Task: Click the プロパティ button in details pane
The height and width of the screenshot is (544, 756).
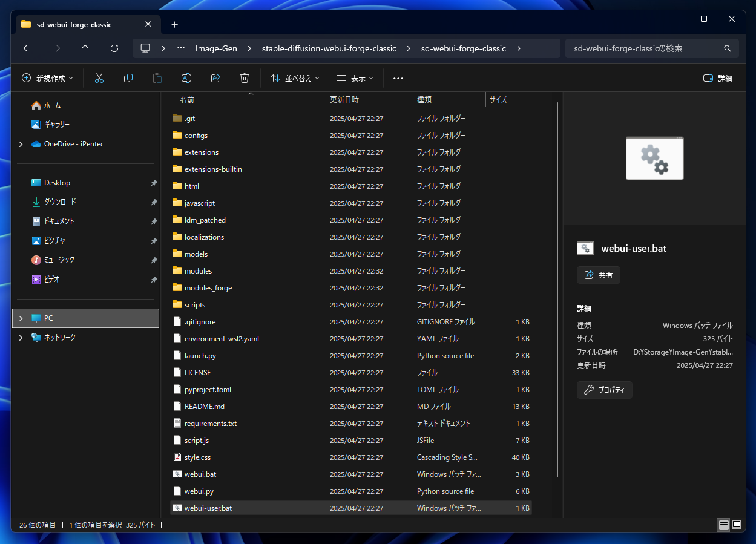Action: coord(605,390)
